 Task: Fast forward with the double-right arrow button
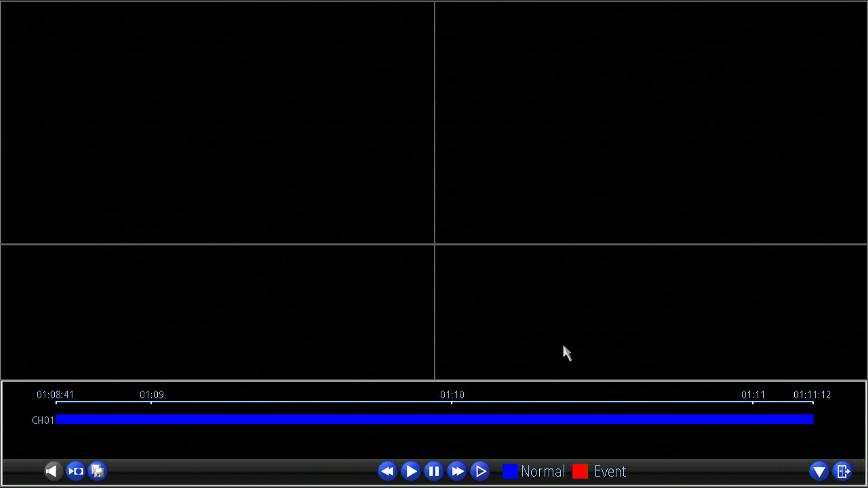pos(457,471)
